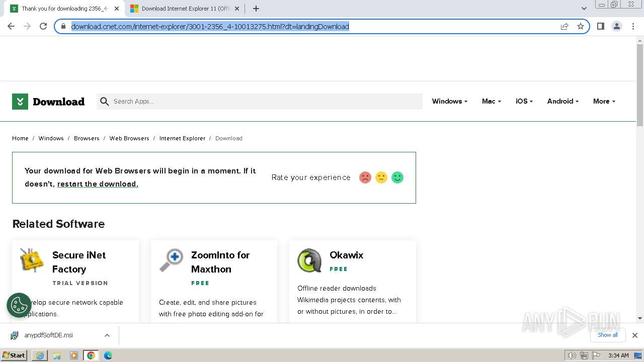Click the search magnifier icon
This screenshot has width=644, height=362.
(104, 102)
